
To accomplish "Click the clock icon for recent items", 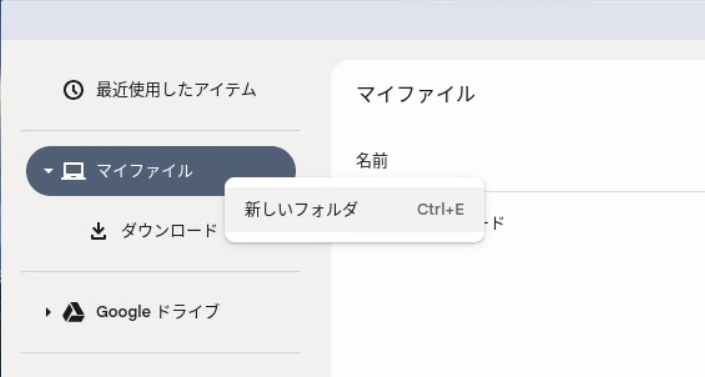I will (73, 90).
